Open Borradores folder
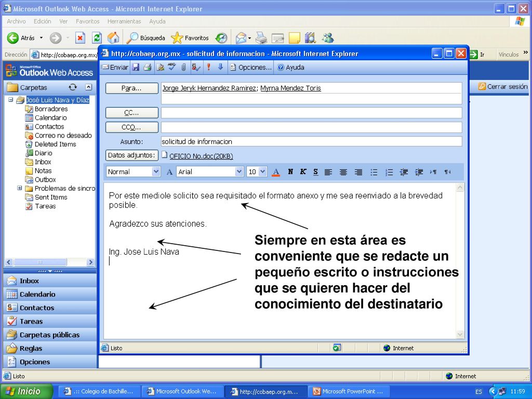 pos(51,109)
